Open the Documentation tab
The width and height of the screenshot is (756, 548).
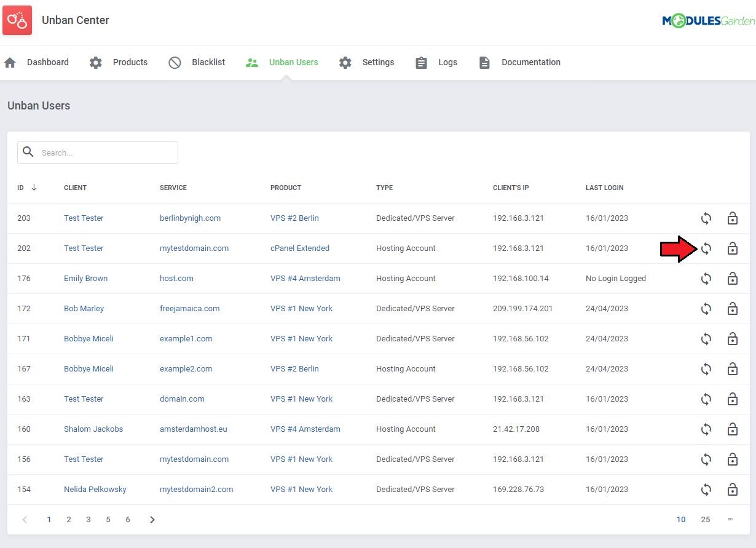pos(519,62)
